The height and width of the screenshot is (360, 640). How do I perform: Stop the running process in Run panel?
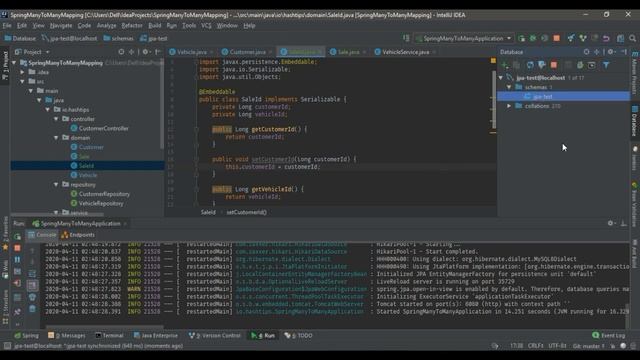click(x=17, y=248)
